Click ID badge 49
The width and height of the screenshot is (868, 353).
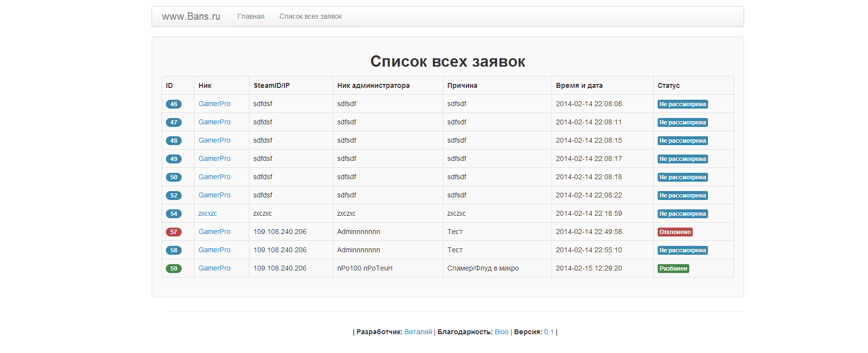pyautogui.click(x=174, y=159)
